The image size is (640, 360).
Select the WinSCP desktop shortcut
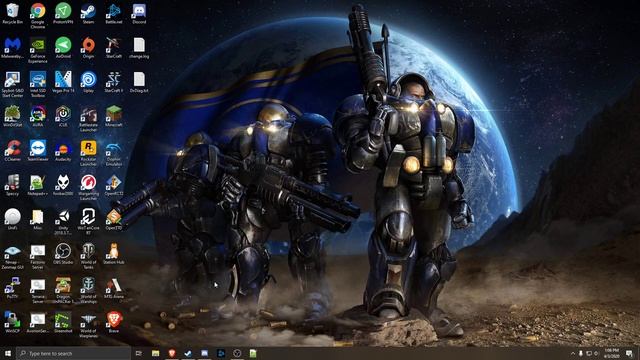pos(12,322)
